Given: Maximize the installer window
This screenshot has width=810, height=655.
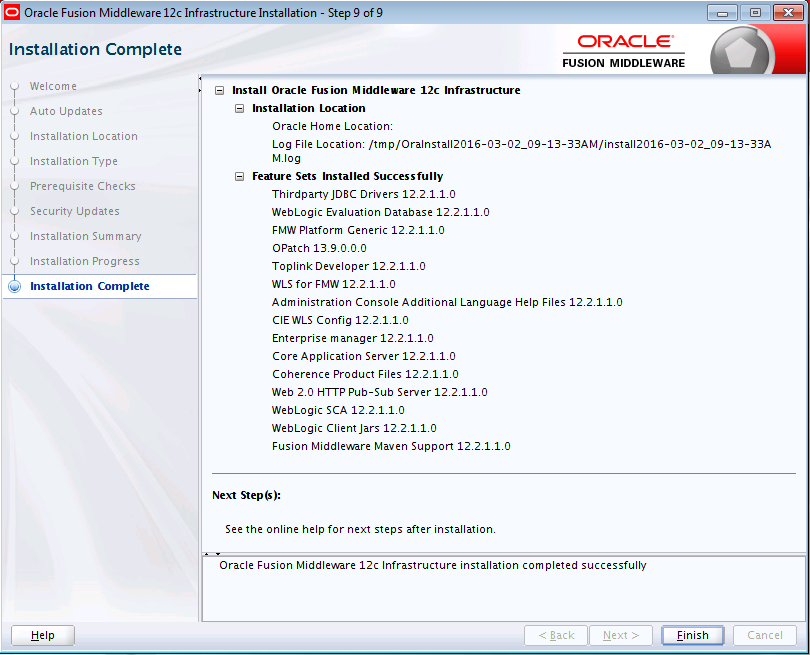Looking at the screenshot, I should point(755,12).
